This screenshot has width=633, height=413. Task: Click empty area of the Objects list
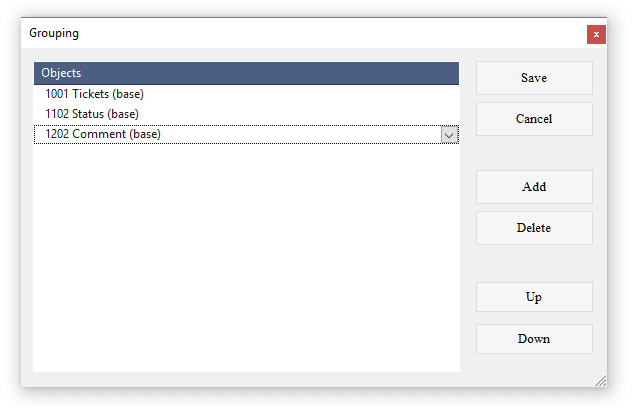[x=245, y=260]
